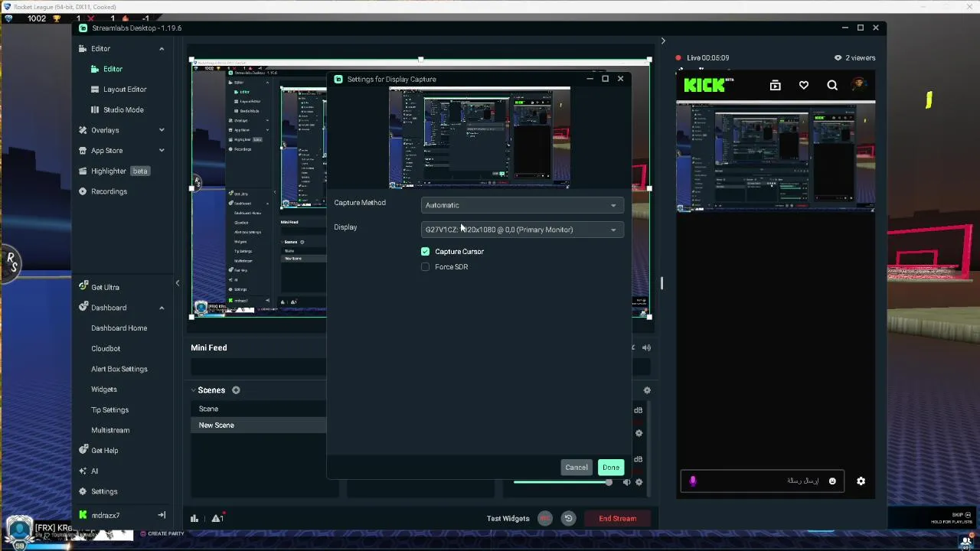Click the chevron above the chat panel
Screen dimensions: 980x551
(x=663, y=41)
